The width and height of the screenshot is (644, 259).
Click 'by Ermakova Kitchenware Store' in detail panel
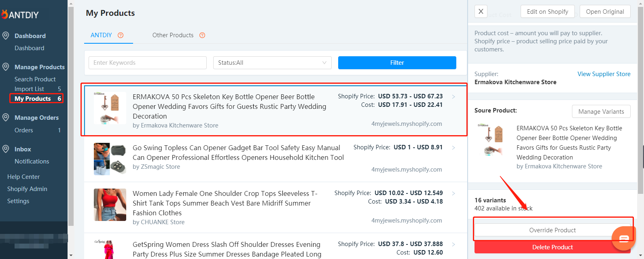[x=559, y=166]
